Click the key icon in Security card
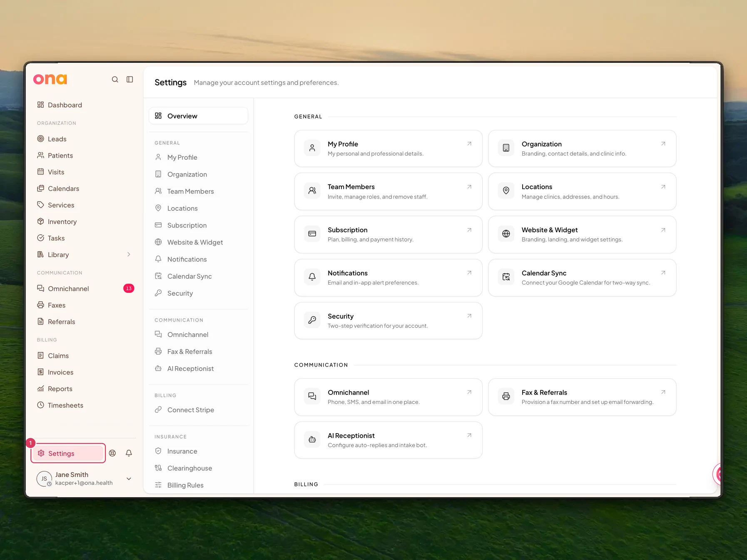 point(312,320)
